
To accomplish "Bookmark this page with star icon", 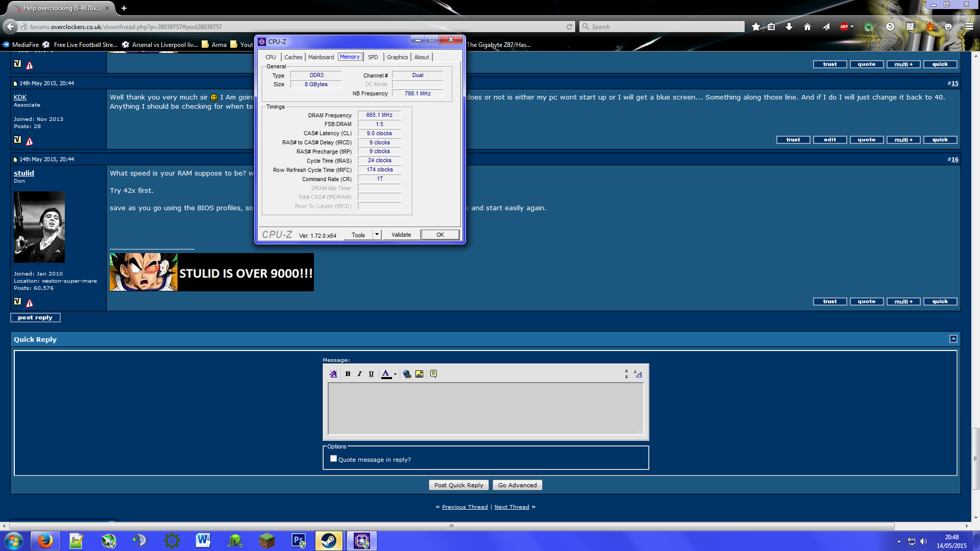I will (x=755, y=27).
